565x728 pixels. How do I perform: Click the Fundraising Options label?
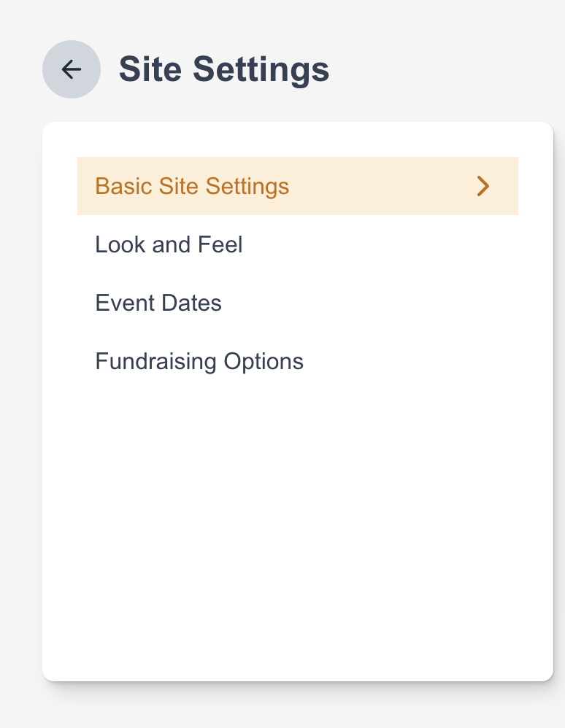click(x=199, y=361)
